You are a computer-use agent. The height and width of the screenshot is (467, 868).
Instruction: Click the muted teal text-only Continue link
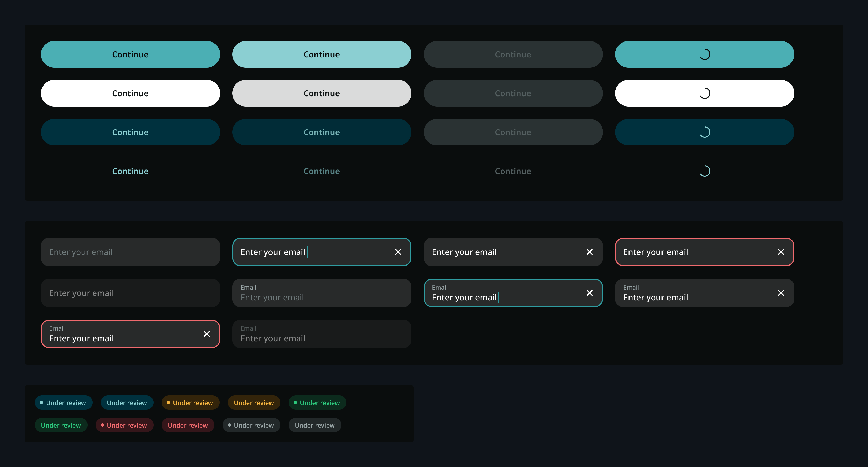(322, 171)
